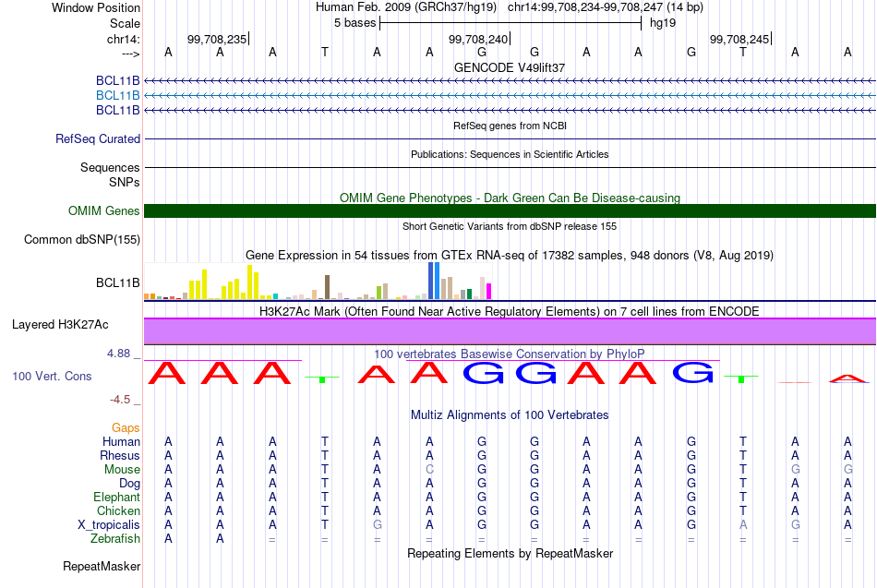Image resolution: width=877 pixels, height=588 pixels.
Task: Click the -4.5 PhyloP lower value
Action: (x=120, y=400)
